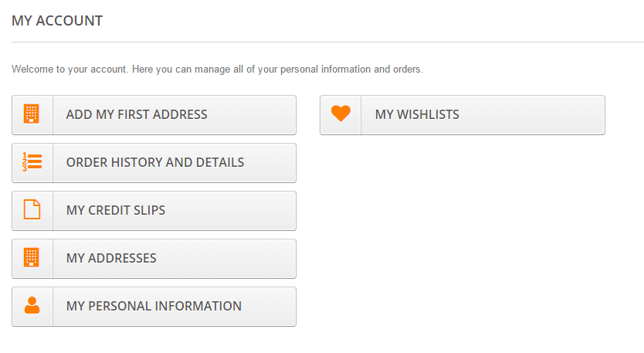Select the My Personal Information label text

tap(154, 307)
